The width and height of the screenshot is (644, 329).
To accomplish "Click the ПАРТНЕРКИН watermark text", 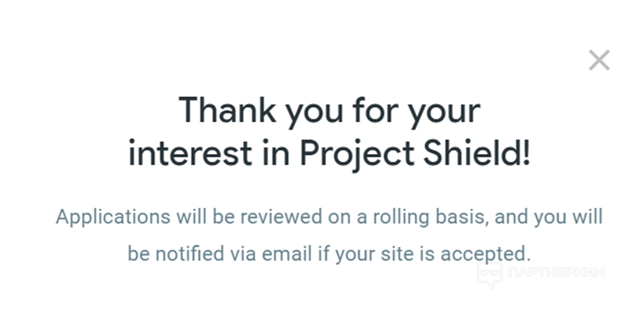I will 556,273.
